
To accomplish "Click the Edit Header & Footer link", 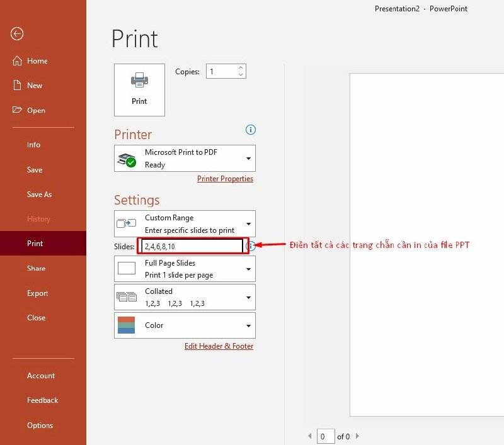I will 219,346.
